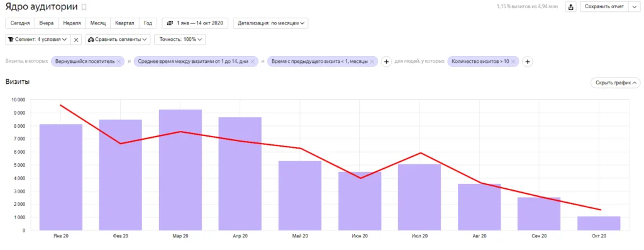The image size is (644, 250).
Task: Open the Детализация: по месяцам dropdown
Action: tap(270, 23)
